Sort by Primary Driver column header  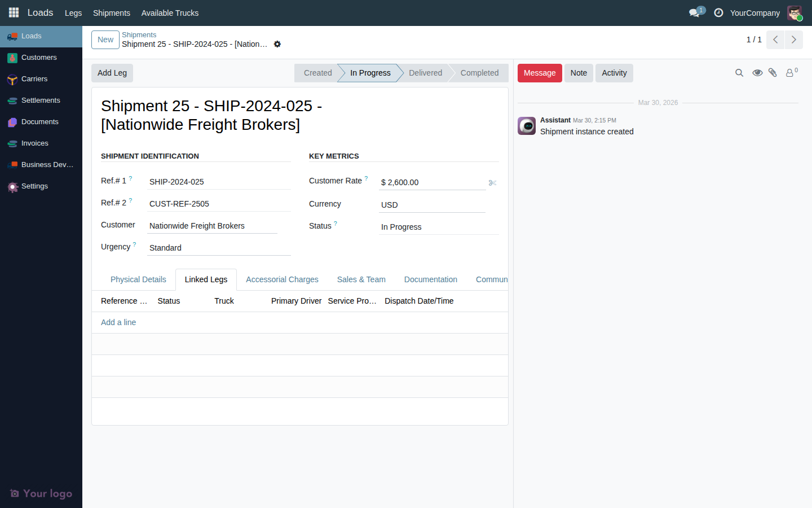pos(296,301)
